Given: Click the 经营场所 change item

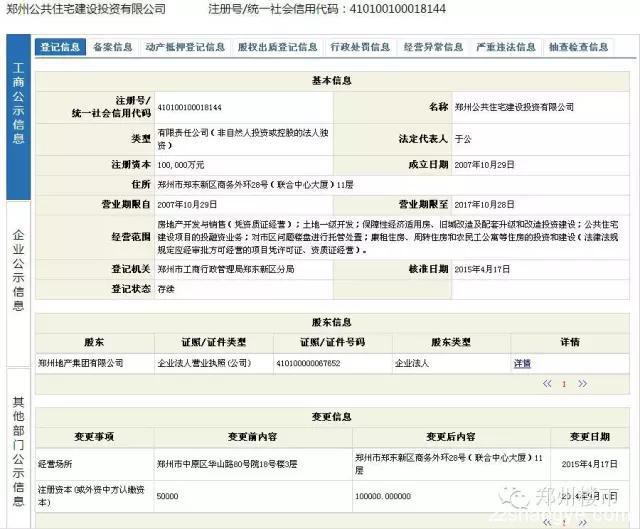Looking at the screenshot, I should tap(55, 464).
